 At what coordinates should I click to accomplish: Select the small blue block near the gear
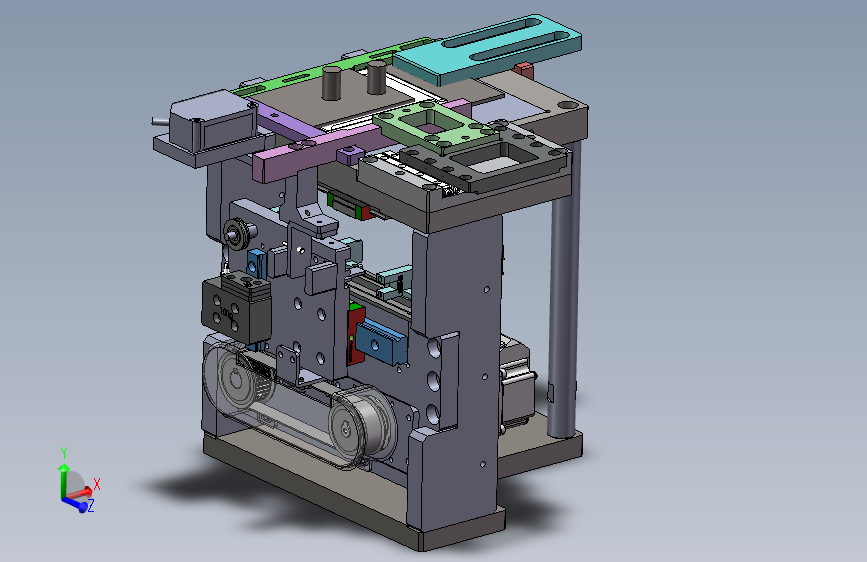pos(257,263)
